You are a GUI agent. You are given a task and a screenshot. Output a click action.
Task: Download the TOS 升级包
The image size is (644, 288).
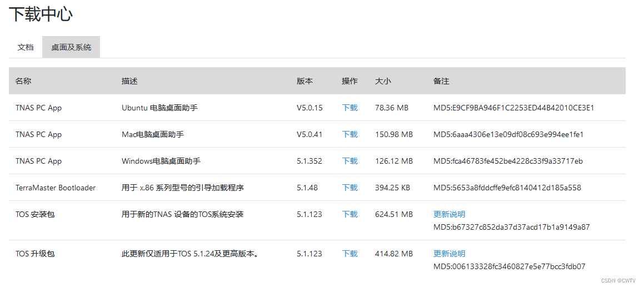coord(350,254)
